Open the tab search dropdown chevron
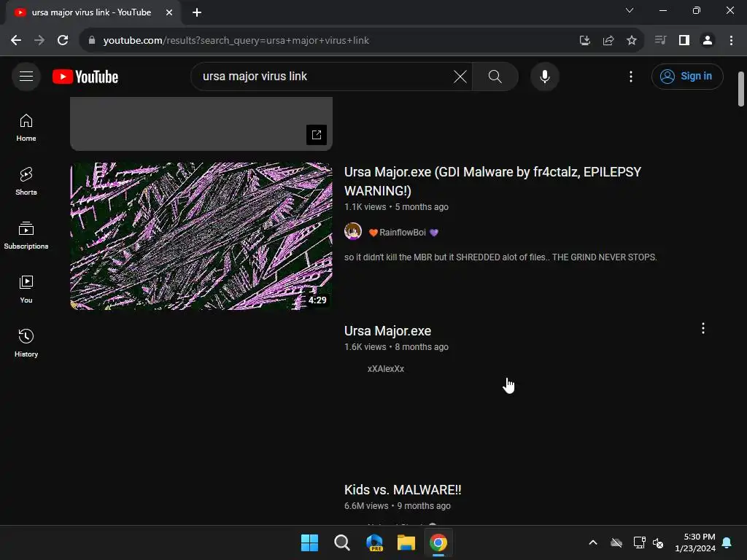 pyautogui.click(x=630, y=10)
